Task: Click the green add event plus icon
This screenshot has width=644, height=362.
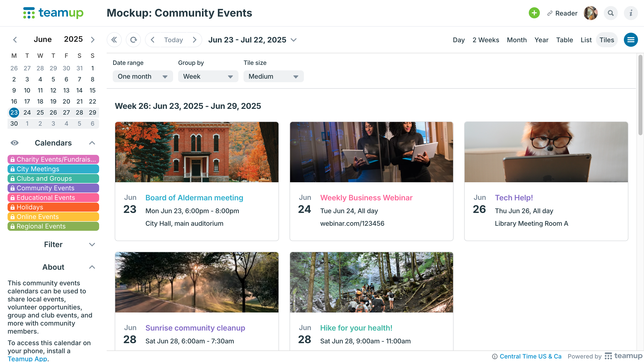Action: tap(534, 13)
